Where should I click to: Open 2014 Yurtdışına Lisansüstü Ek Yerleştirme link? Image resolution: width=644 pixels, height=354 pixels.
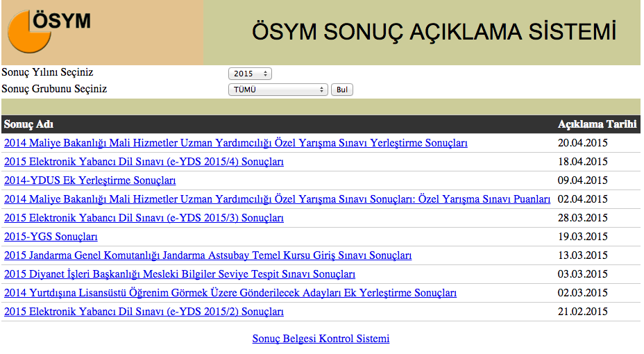[230, 293]
